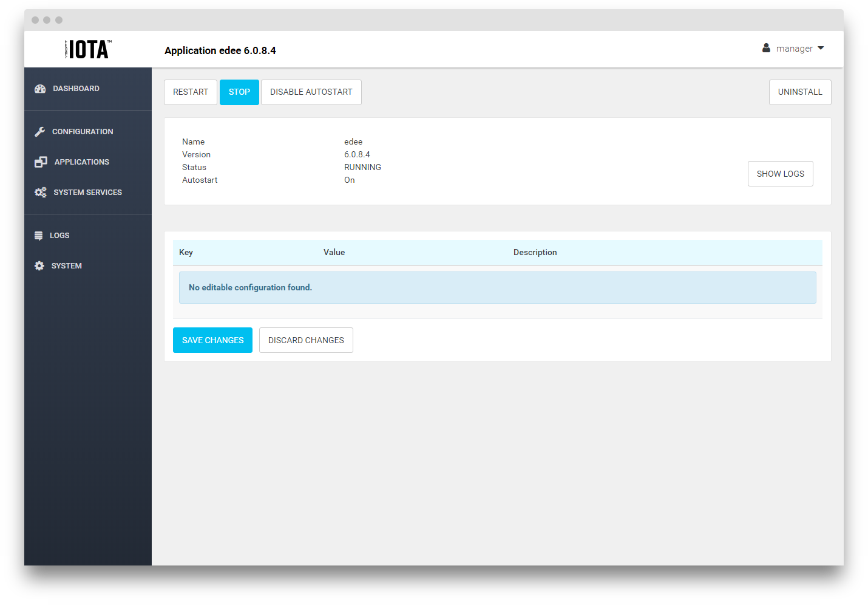Expand the manager dropdown arrow
868x608 pixels.
[x=821, y=48]
